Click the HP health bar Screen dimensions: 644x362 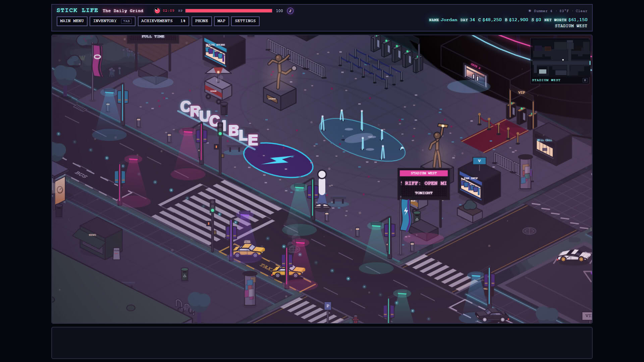(x=229, y=11)
